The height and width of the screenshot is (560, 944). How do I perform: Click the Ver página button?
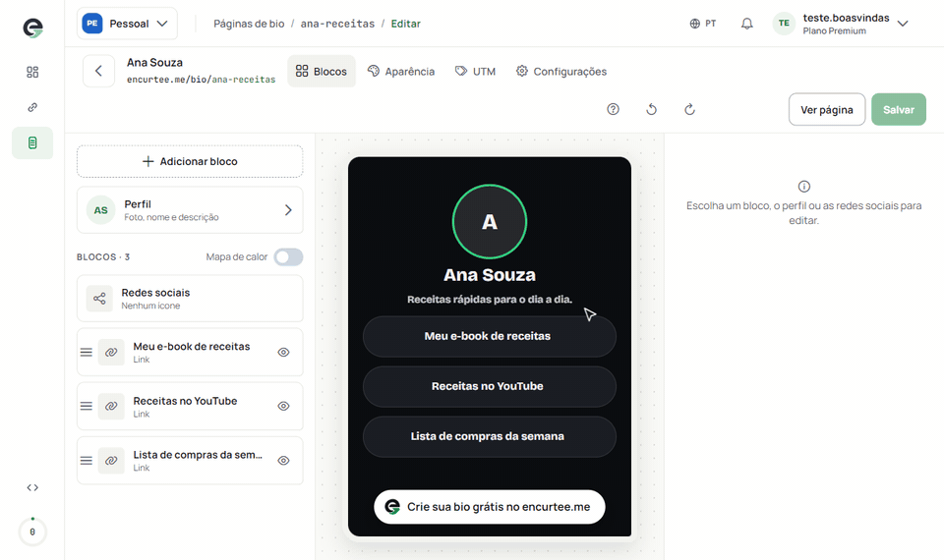827,109
